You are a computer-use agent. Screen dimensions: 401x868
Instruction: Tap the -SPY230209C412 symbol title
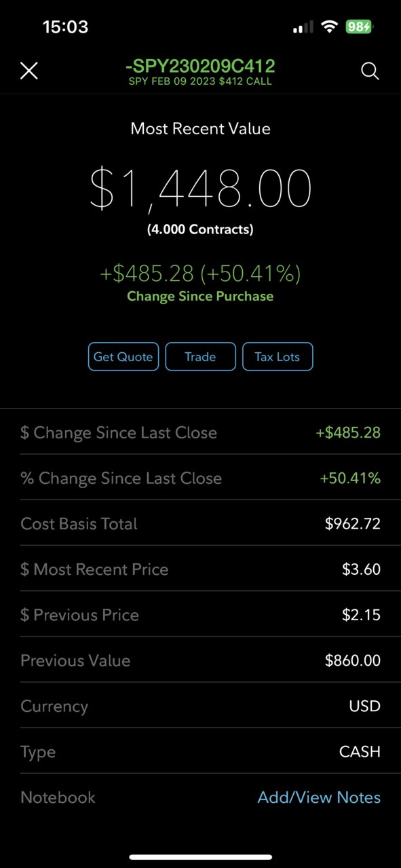200,67
